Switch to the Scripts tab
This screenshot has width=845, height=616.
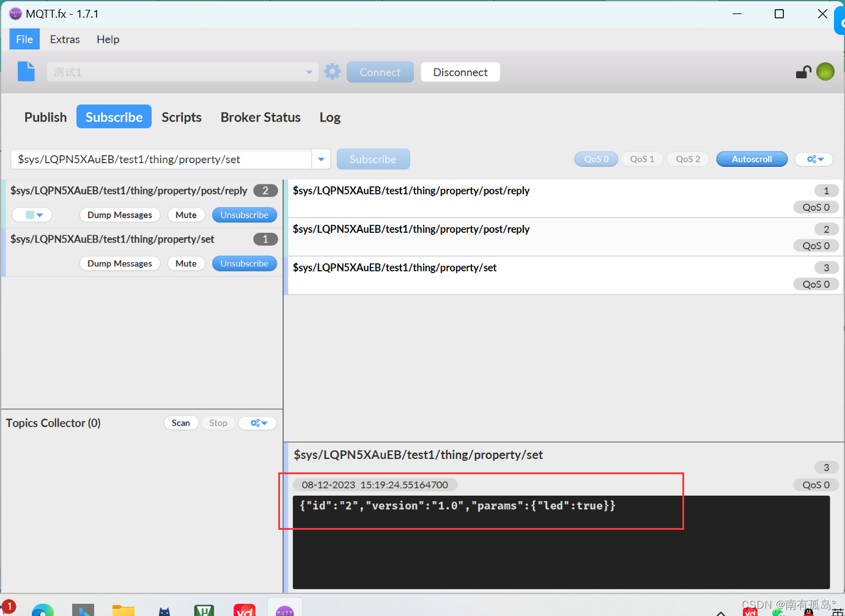[x=182, y=117]
